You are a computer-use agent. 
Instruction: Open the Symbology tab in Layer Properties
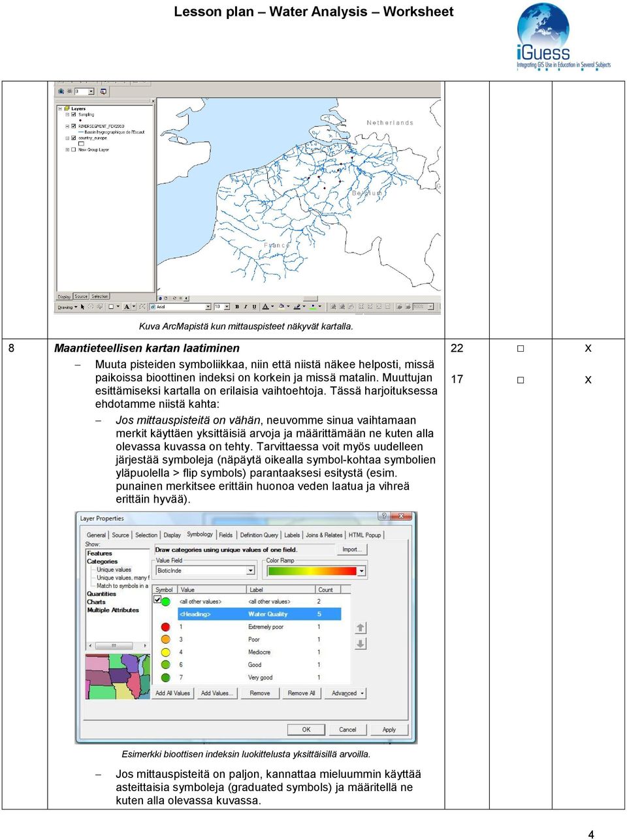click(x=200, y=535)
